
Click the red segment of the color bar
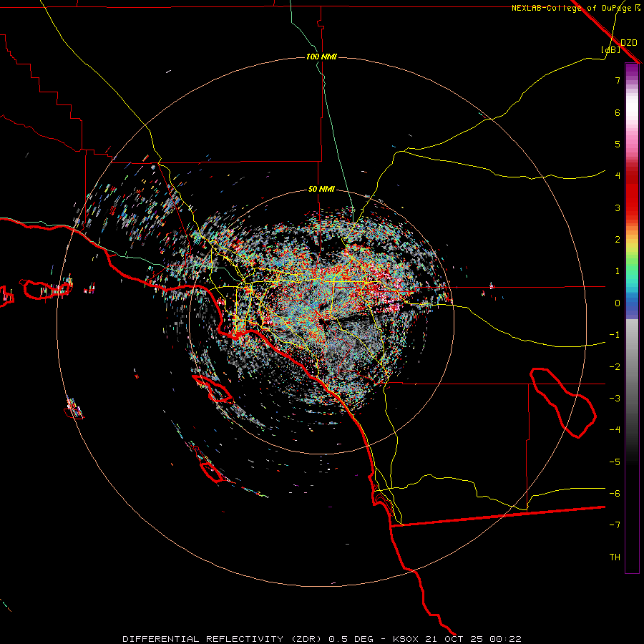[x=632, y=193]
